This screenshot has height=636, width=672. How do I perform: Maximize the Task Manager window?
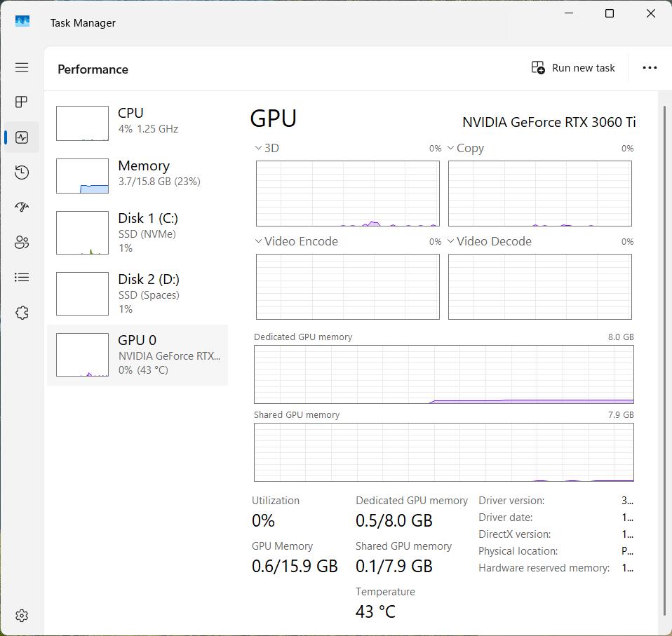(610, 14)
